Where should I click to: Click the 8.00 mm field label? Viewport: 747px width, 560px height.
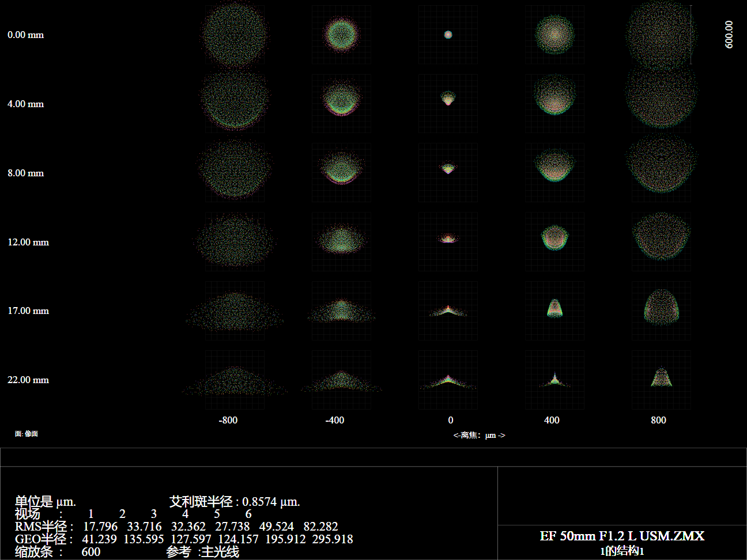(x=25, y=173)
